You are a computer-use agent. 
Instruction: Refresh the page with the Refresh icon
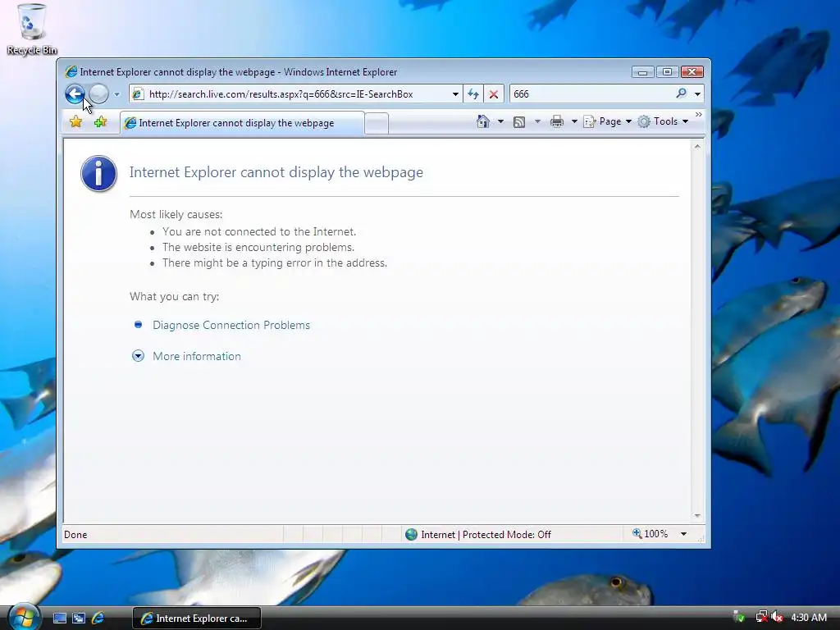pos(473,94)
